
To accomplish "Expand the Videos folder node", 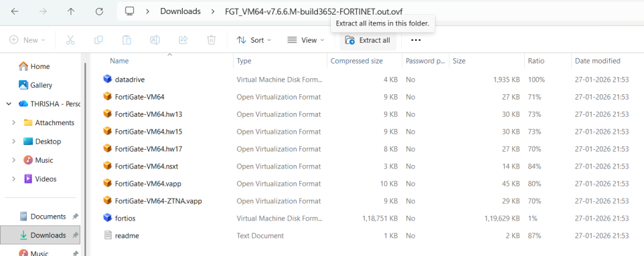I will [14, 179].
